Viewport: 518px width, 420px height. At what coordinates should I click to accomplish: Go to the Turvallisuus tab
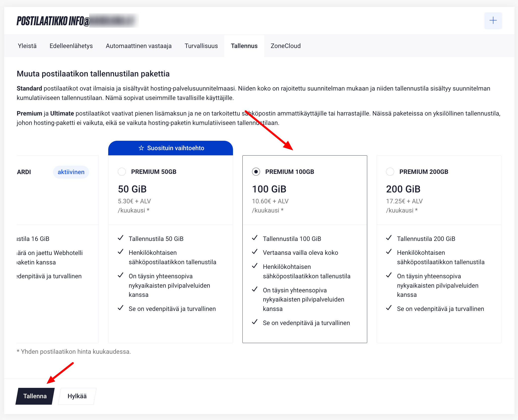click(201, 46)
